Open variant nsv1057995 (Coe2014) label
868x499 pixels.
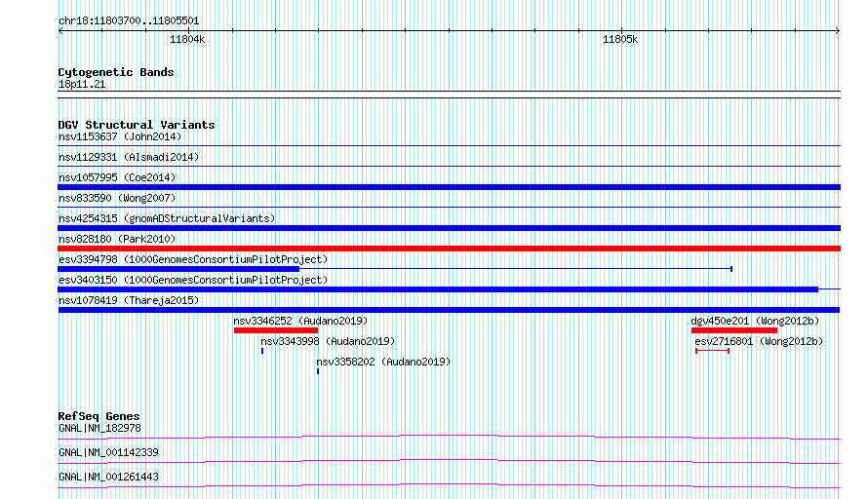117,177
